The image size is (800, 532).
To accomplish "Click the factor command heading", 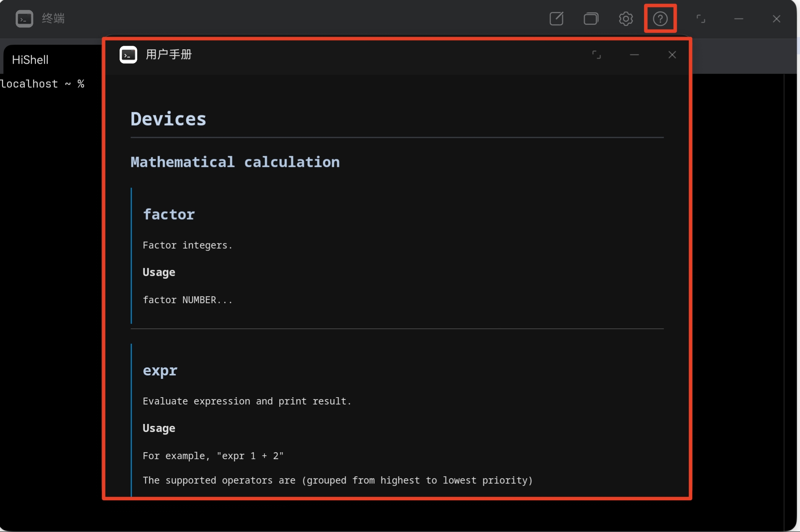I will coord(168,214).
